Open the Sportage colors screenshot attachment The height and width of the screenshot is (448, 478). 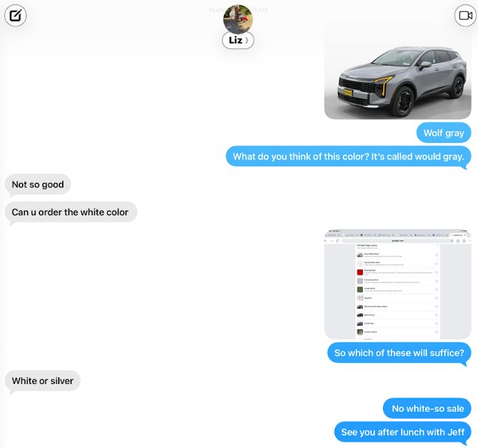pyautogui.click(x=398, y=284)
